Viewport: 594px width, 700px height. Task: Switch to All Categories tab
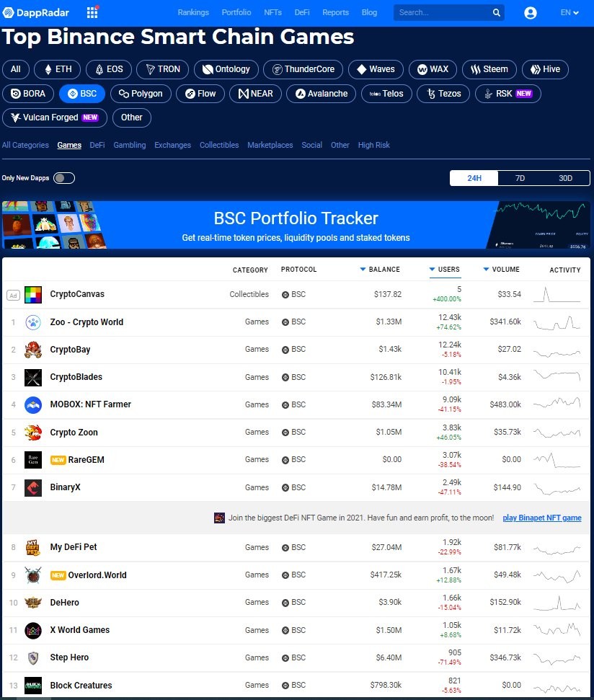[25, 145]
